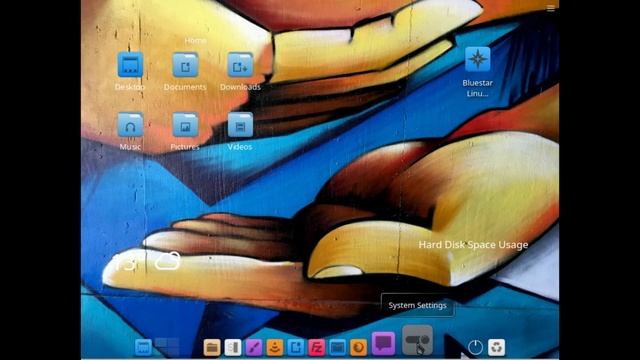The height and width of the screenshot is (360, 640).
Task: Open the Videos folder
Action: click(240, 125)
